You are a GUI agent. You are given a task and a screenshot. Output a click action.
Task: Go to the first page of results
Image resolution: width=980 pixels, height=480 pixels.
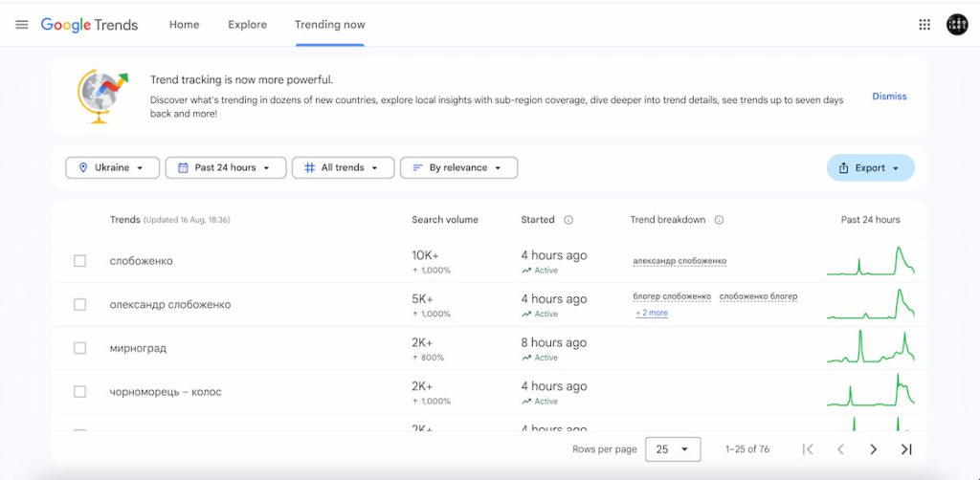click(808, 449)
